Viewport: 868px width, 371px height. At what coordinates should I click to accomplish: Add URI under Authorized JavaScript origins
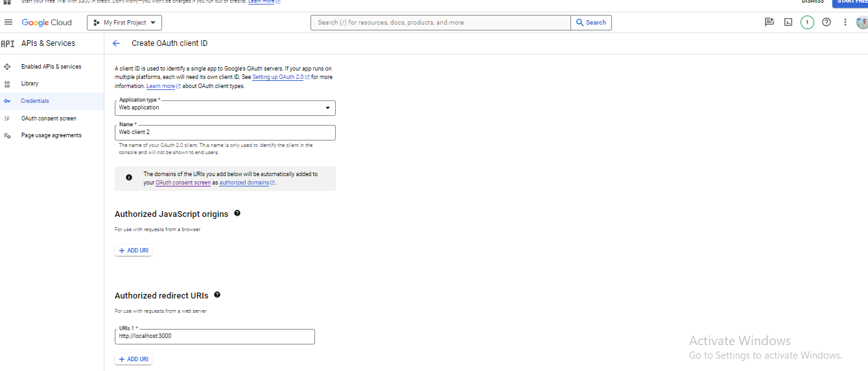(134, 251)
